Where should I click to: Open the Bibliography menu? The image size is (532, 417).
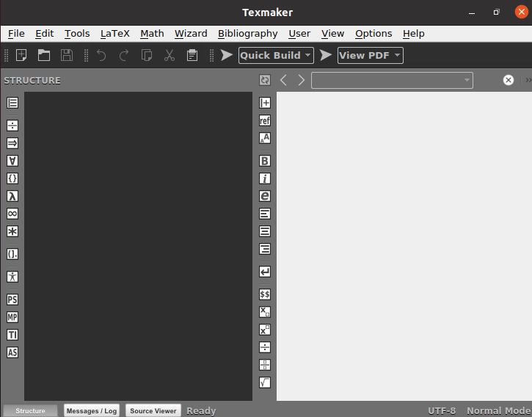click(248, 34)
